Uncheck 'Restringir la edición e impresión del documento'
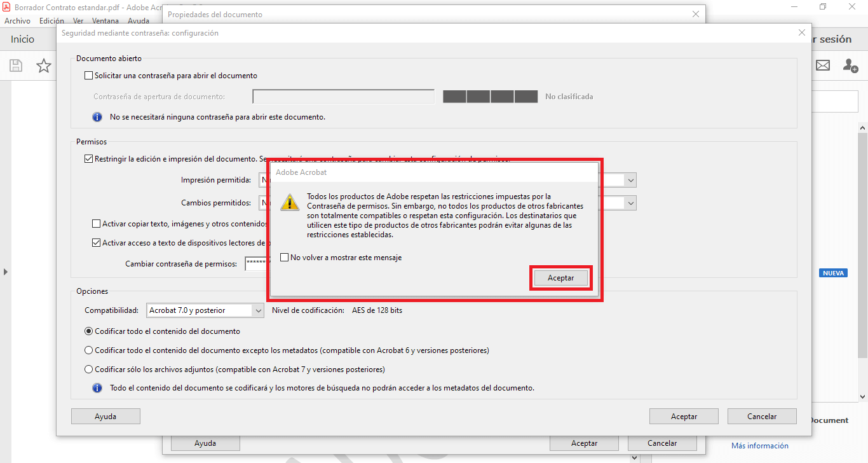868x463 pixels. 88,159
